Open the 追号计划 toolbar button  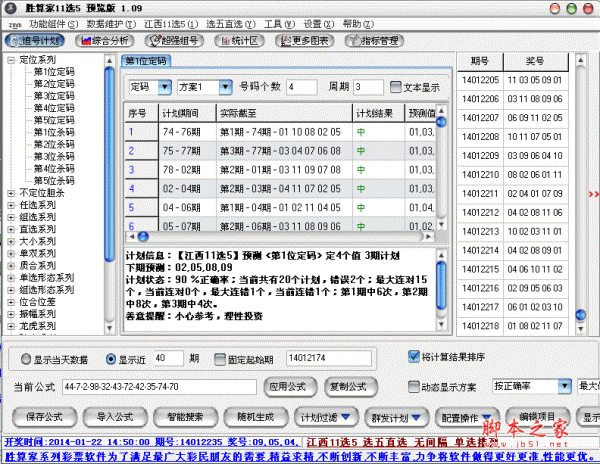[34, 41]
